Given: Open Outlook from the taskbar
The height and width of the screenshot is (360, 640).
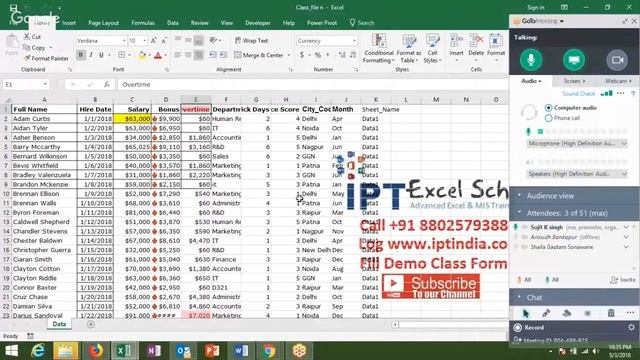Looking at the screenshot, I should (183, 351).
